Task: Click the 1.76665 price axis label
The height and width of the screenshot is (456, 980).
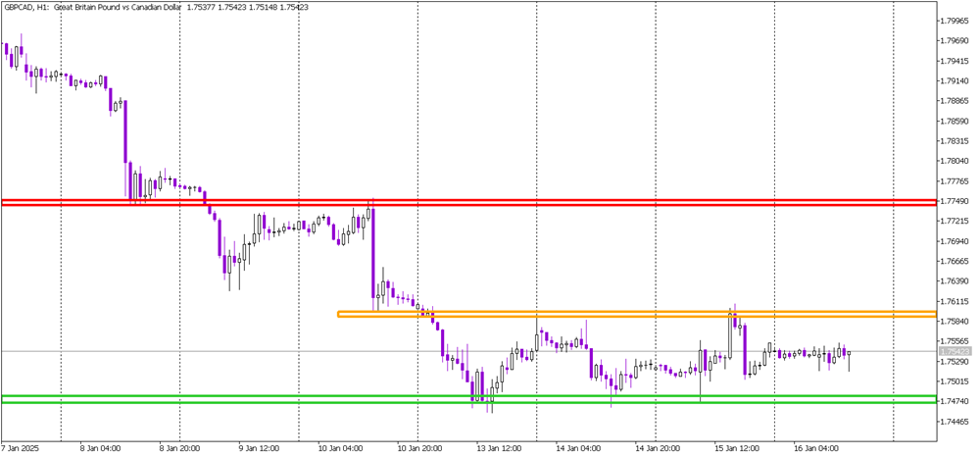Action: pos(955,261)
